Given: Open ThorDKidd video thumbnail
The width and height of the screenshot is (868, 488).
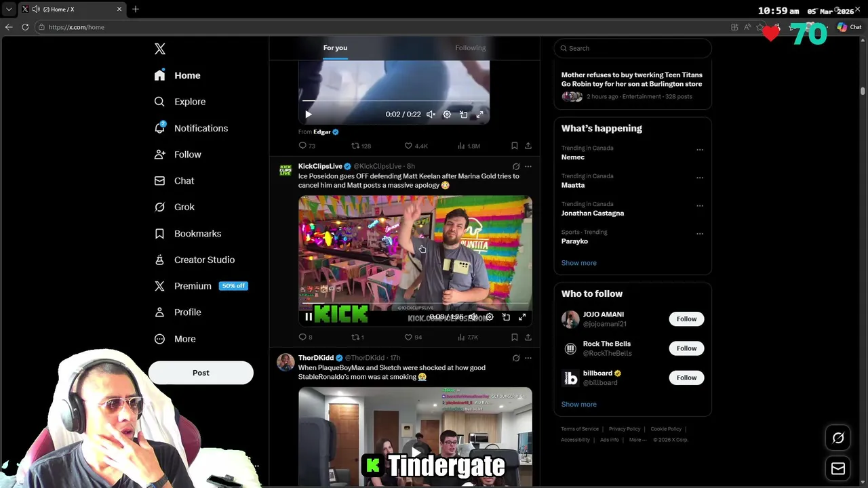Looking at the screenshot, I should 415,436.
